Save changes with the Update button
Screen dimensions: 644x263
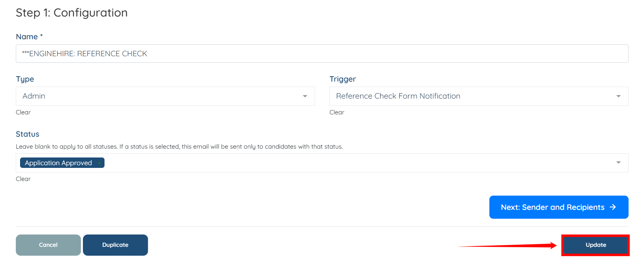[595, 245]
